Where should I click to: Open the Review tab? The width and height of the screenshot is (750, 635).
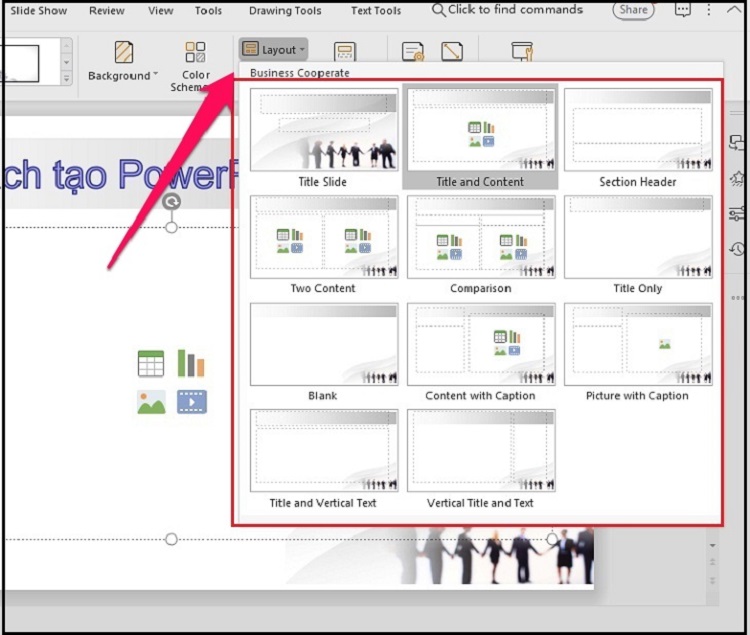point(107,11)
